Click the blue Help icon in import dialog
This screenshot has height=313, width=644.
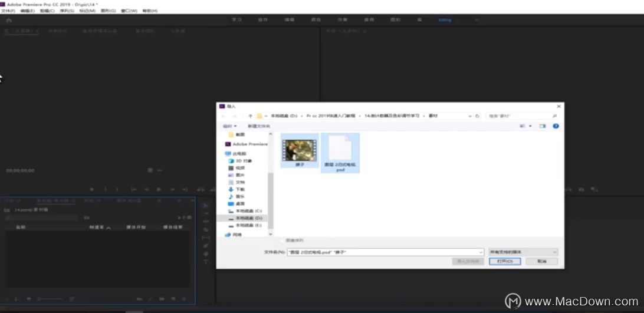[556, 126]
